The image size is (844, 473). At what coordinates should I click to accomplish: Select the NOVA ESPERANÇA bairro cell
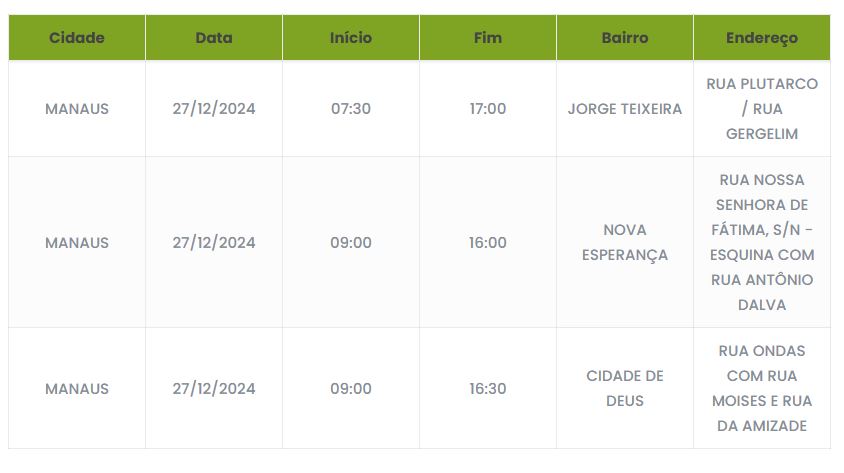click(625, 243)
